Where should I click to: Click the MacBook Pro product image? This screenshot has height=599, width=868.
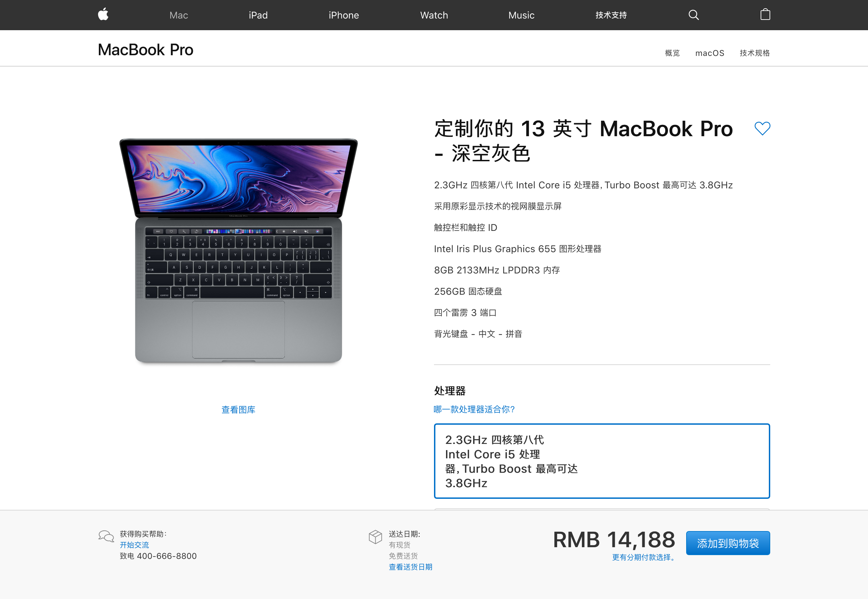coord(238,251)
